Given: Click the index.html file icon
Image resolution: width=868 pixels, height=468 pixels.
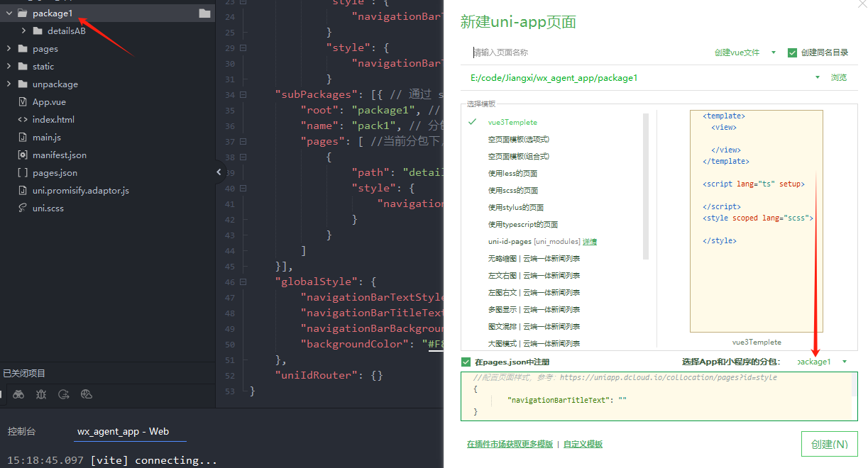Looking at the screenshot, I should pos(22,120).
